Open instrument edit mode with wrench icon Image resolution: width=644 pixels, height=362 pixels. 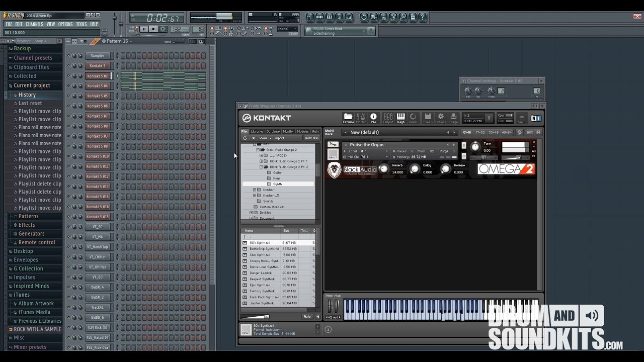coord(333,145)
